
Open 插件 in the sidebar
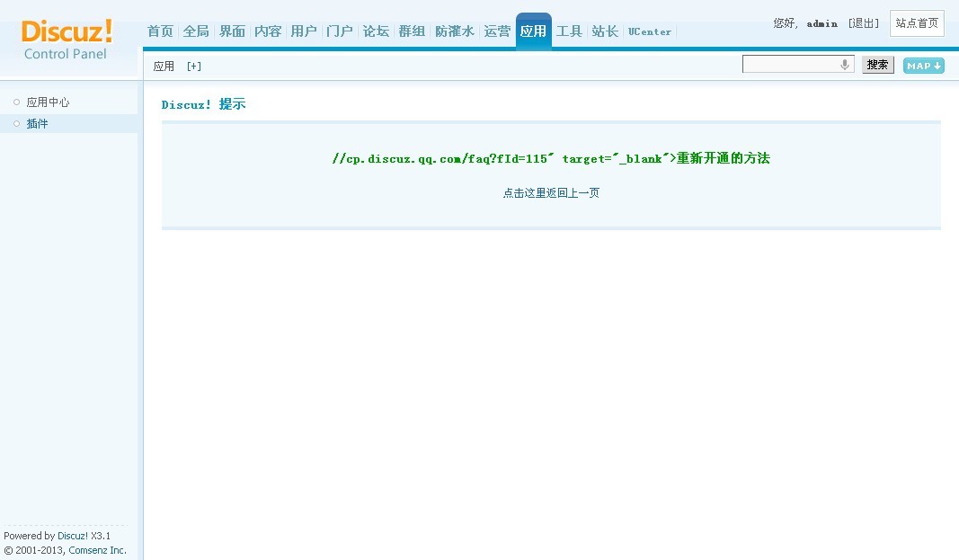coord(38,123)
